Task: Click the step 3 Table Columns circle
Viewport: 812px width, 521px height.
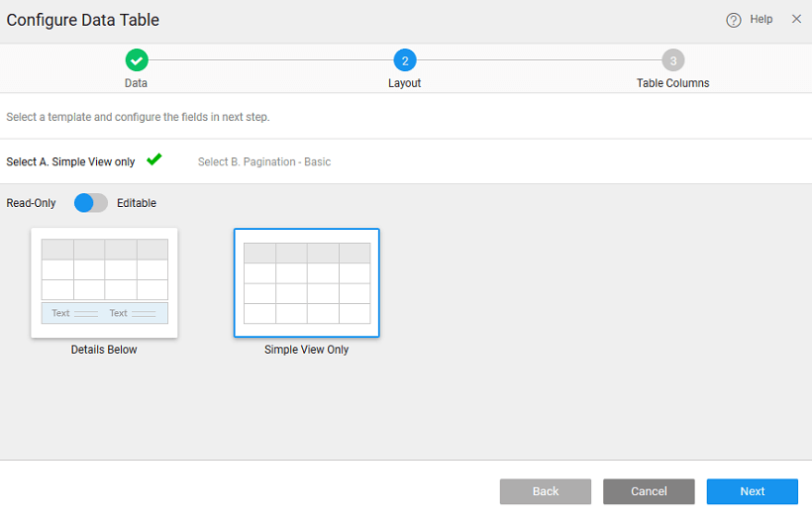Action: point(672,60)
